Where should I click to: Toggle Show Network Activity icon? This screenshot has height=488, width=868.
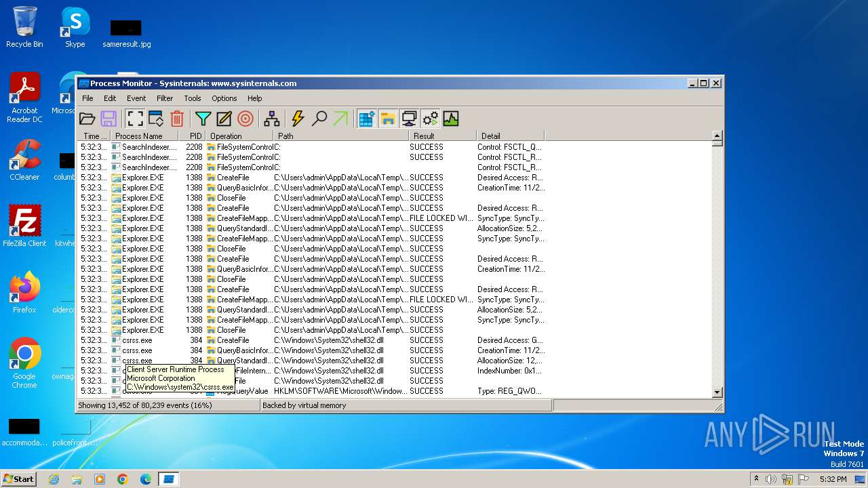point(409,119)
